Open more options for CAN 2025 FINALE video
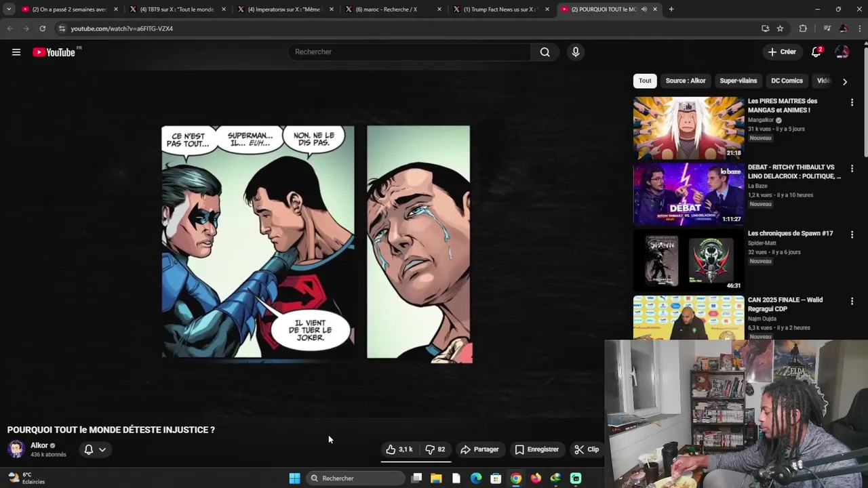The width and height of the screenshot is (868, 488). coord(852,301)
